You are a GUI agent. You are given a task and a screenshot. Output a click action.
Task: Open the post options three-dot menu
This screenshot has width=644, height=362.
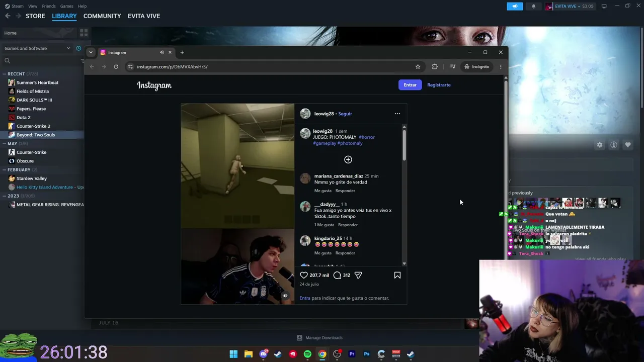pos(397,114)
